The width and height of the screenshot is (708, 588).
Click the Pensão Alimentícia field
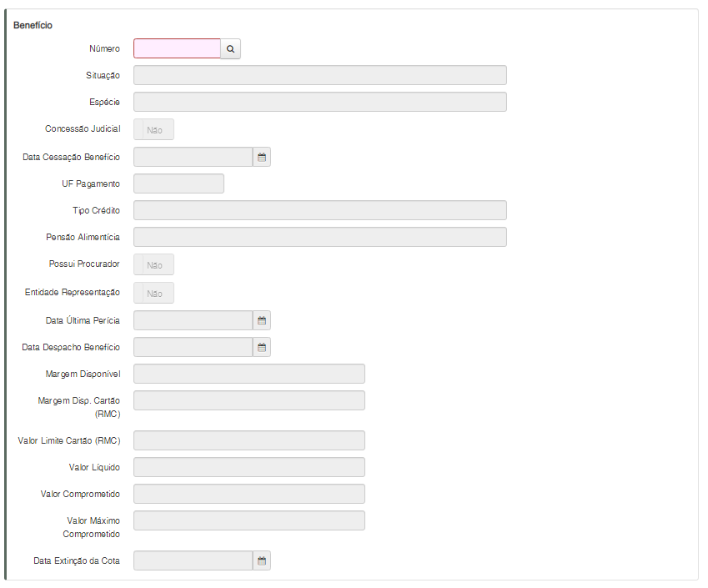point(319,237)
